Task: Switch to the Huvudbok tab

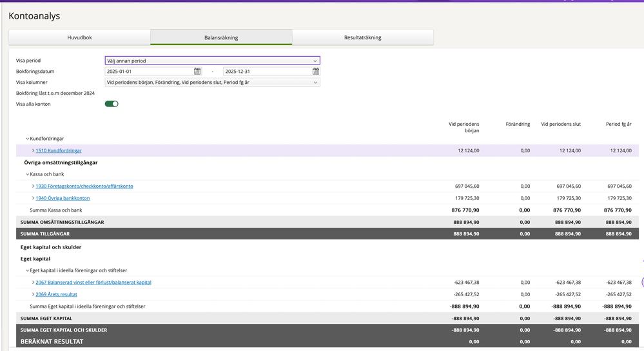Action: point(79,37)
